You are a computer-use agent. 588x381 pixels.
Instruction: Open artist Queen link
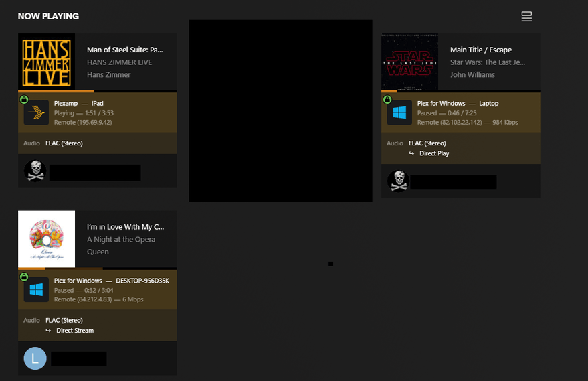[x=98, y=252]
